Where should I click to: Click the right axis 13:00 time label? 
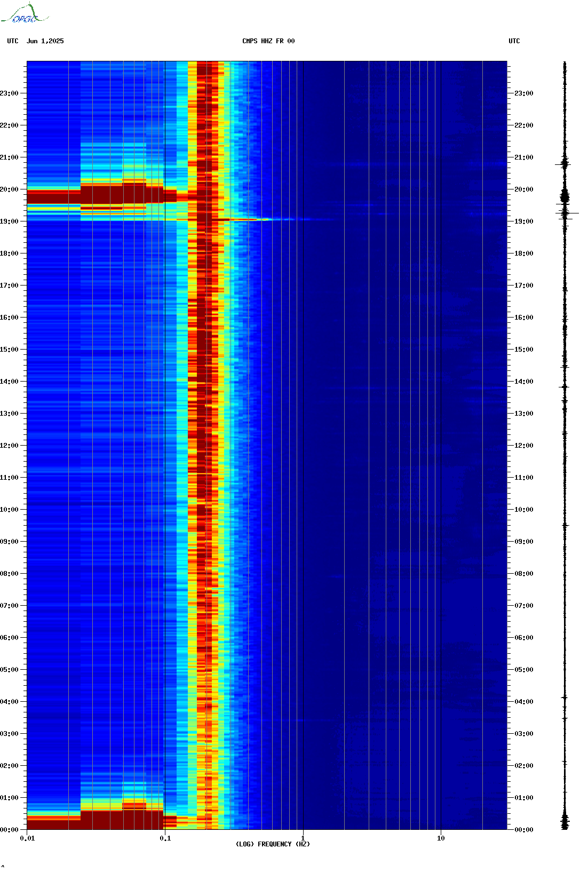pyautogui.click(x=524, y=414)
